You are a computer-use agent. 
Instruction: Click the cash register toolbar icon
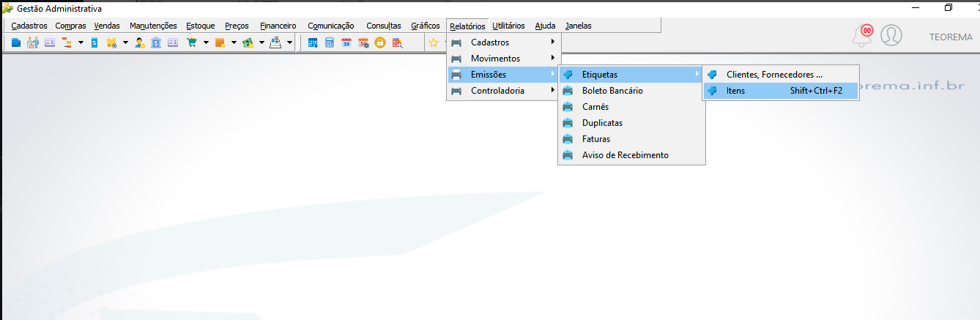(x=275, y=43)
